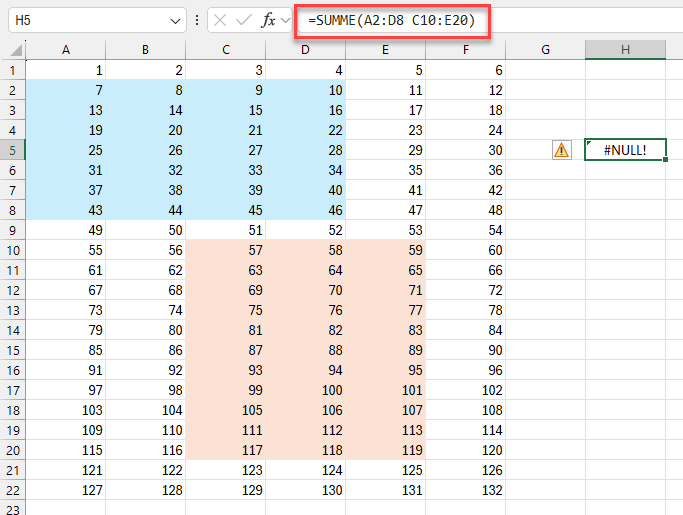Select column header F

pos(465,50)
